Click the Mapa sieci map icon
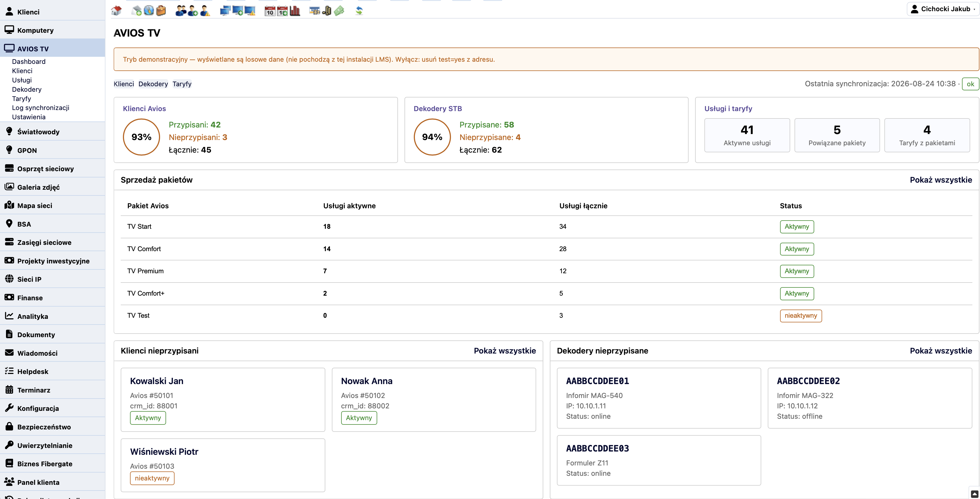This screenshot has width=980, height=499. (9, 205)
